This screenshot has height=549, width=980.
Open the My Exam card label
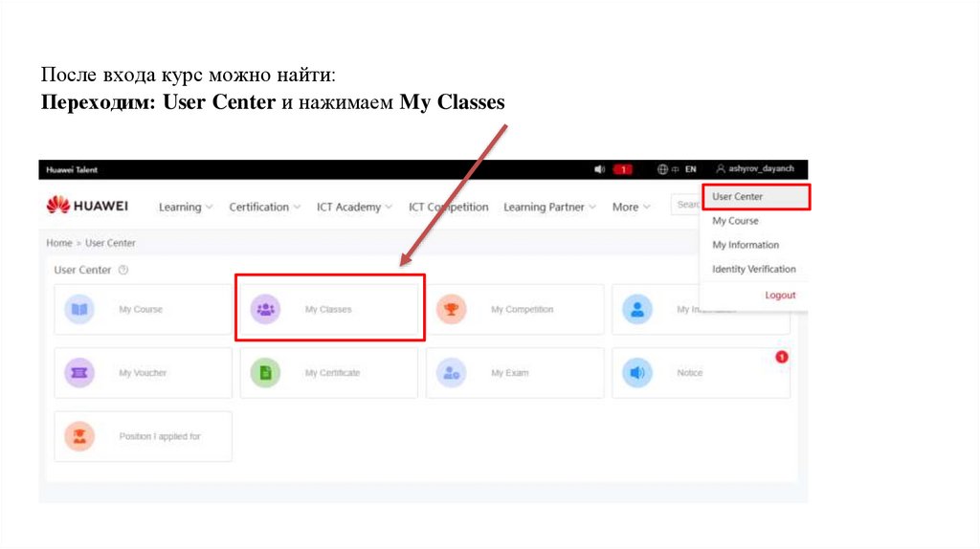(509, 373)
